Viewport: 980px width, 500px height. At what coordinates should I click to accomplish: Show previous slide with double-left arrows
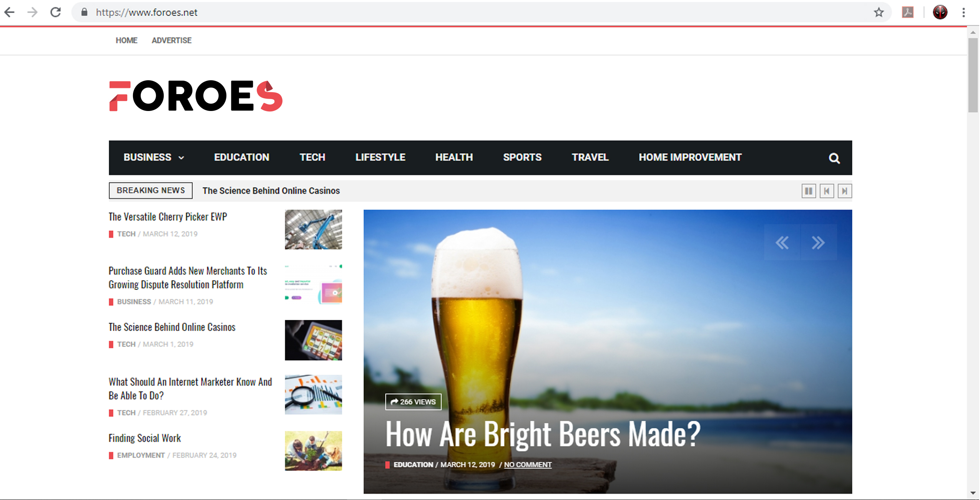coord(782,242)
